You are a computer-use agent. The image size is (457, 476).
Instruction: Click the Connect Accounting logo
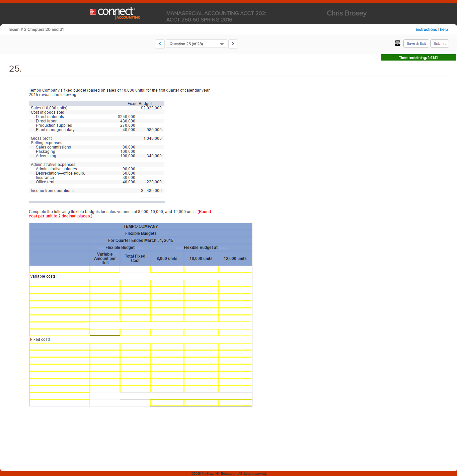tap(116, 13)
